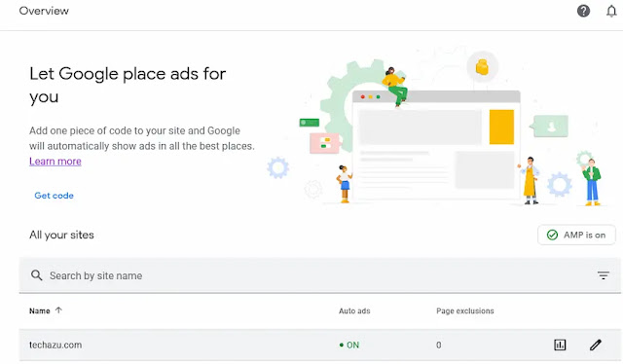Click the Name column header
623x364 pixels.
pos(39,310)
